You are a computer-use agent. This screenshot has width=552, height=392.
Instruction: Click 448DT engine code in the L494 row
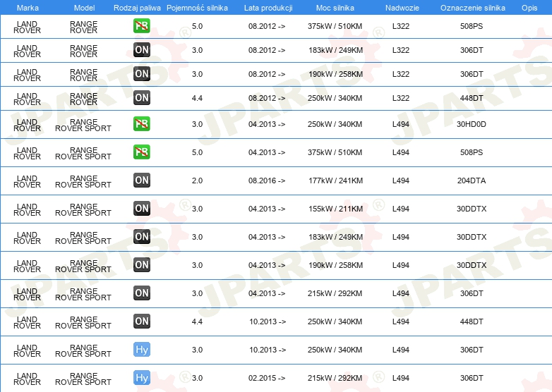pos(472,321)
